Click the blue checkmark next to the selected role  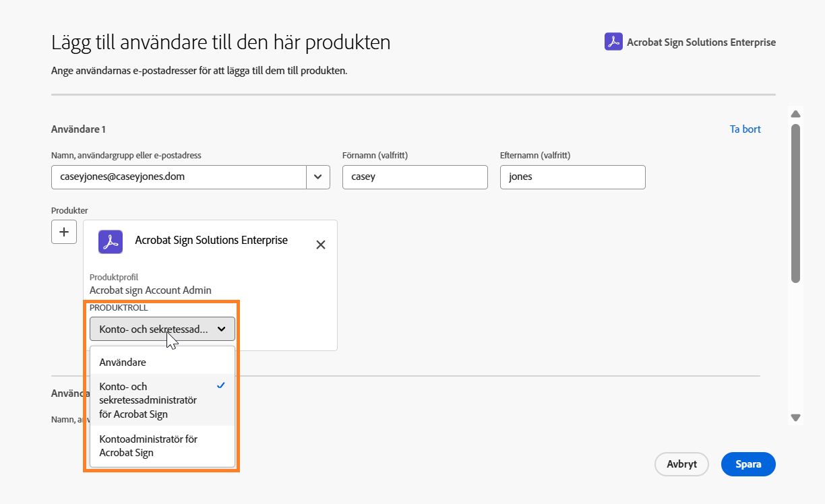(x=221, y=385)
